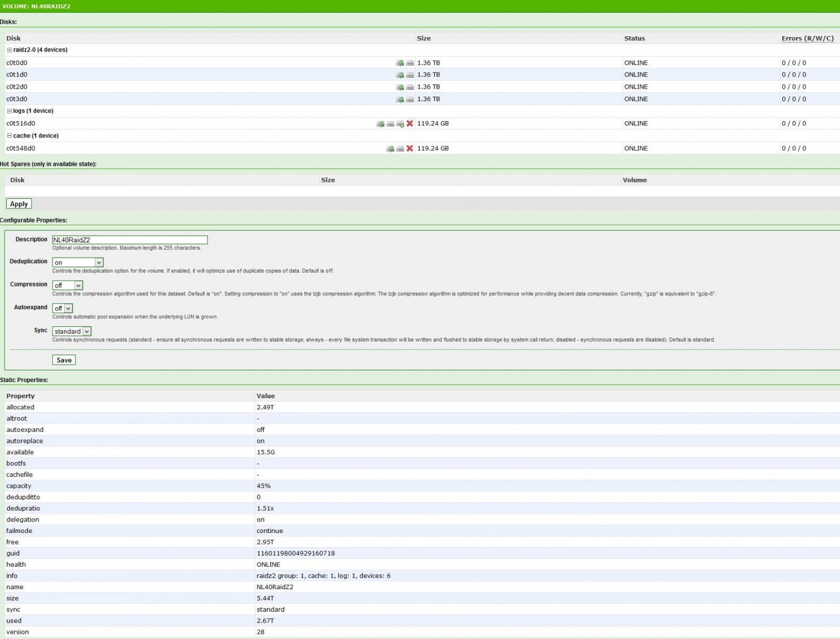
Task: Click the Value column header
Action: [x=266, y=396]
